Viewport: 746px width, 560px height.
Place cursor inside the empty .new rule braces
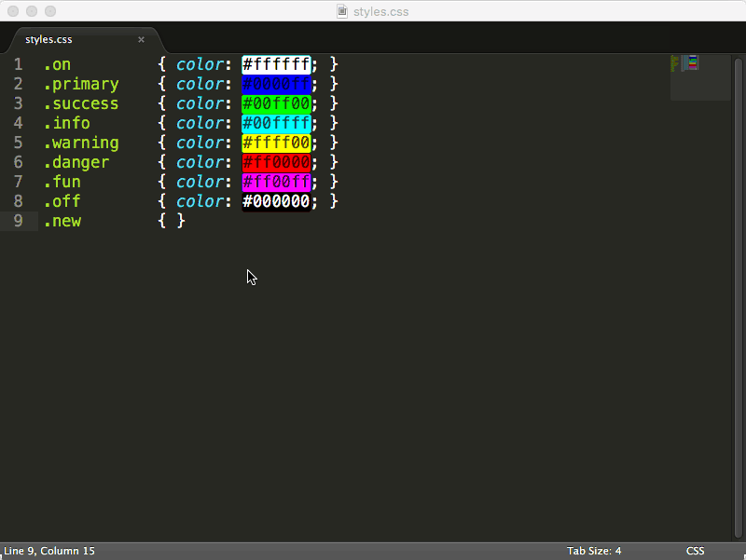pyautogui.click(x=173, y=220)
